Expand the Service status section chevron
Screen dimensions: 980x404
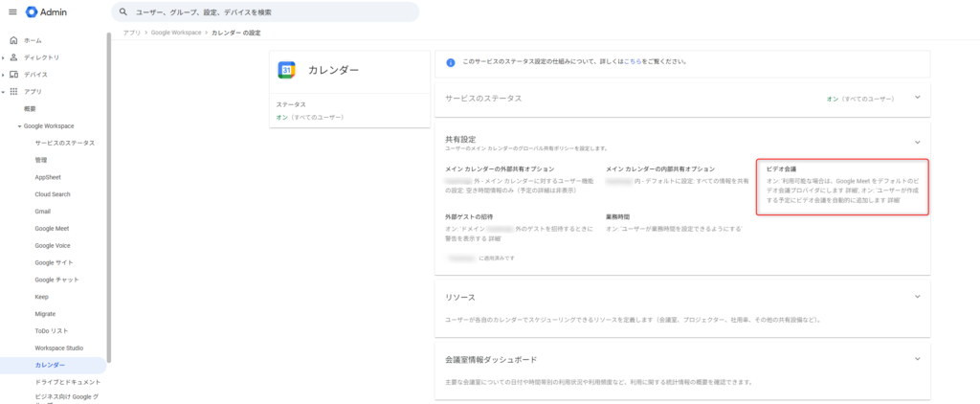tap(916, 98)
